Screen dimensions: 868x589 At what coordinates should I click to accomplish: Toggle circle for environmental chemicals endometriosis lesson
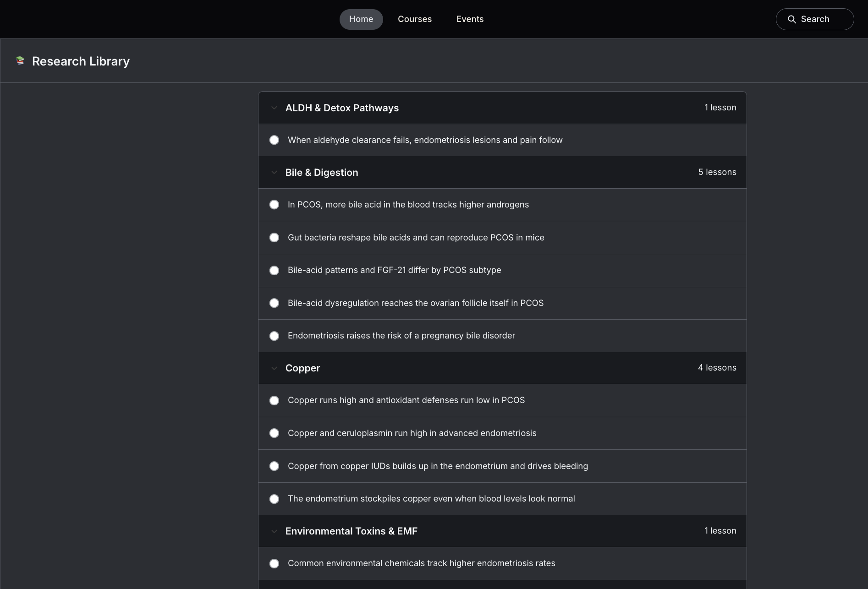click(x=274, y=563)
